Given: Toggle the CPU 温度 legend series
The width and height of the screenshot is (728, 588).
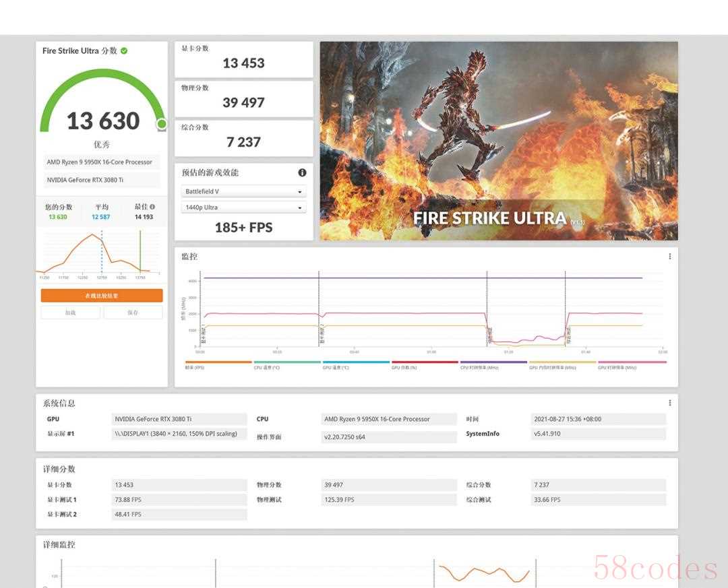Looking at the screenshot, I should coord(268,367).
